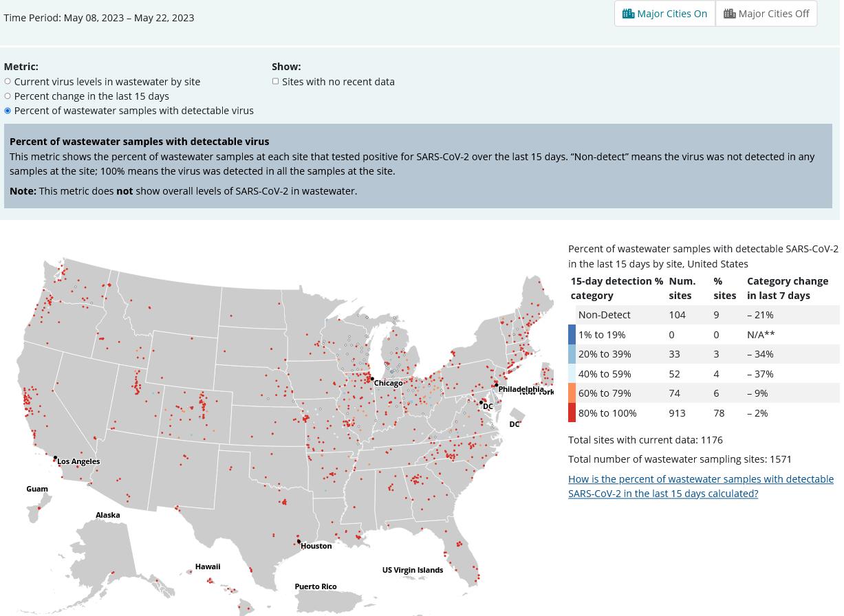This screenshot has height=616, width=844.
Task: Click the Chicago city marker on map
Action: (372, 379)
